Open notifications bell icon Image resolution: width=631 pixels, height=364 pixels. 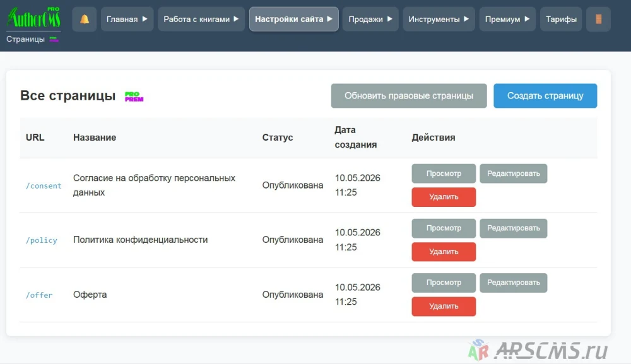click(85, 19)
